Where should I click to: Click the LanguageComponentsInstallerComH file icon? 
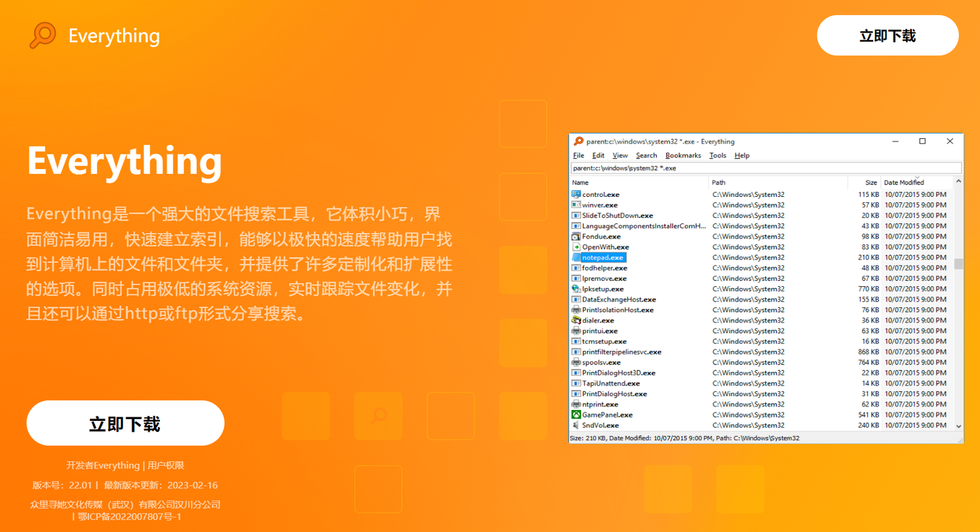(576, 226)
